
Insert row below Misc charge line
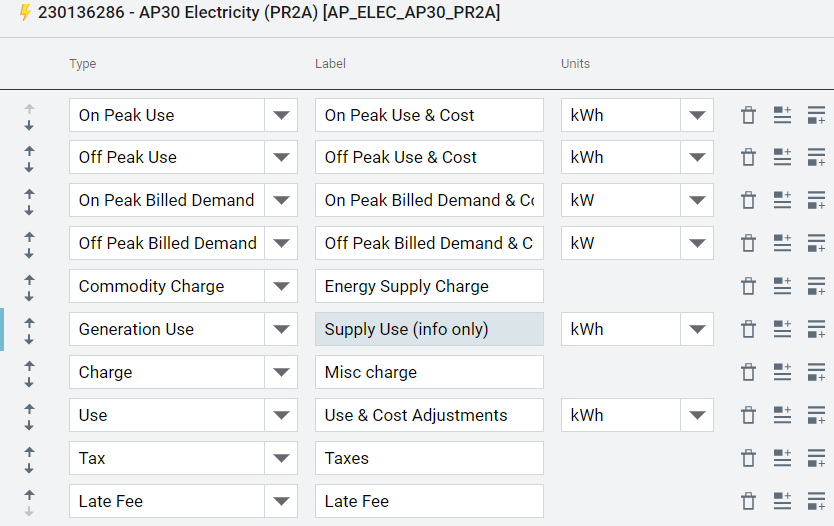coord(816,372)
